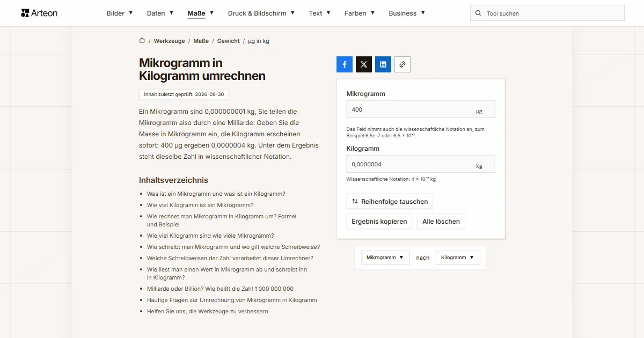The width and height of the screenshot is (644, 338).
Task: Open the Farben menu
Action: [360, 13]
